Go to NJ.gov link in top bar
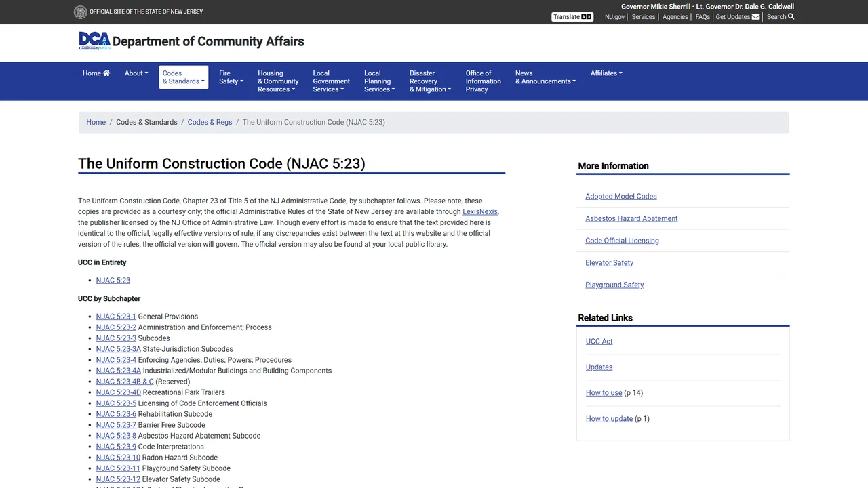868x488 pixels. coord(614,17)
